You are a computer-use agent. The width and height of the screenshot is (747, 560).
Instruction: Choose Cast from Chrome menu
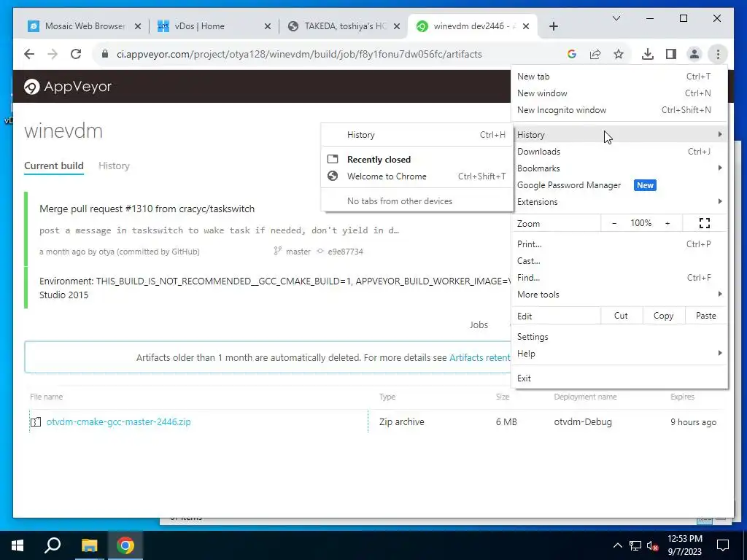[619, 261]
